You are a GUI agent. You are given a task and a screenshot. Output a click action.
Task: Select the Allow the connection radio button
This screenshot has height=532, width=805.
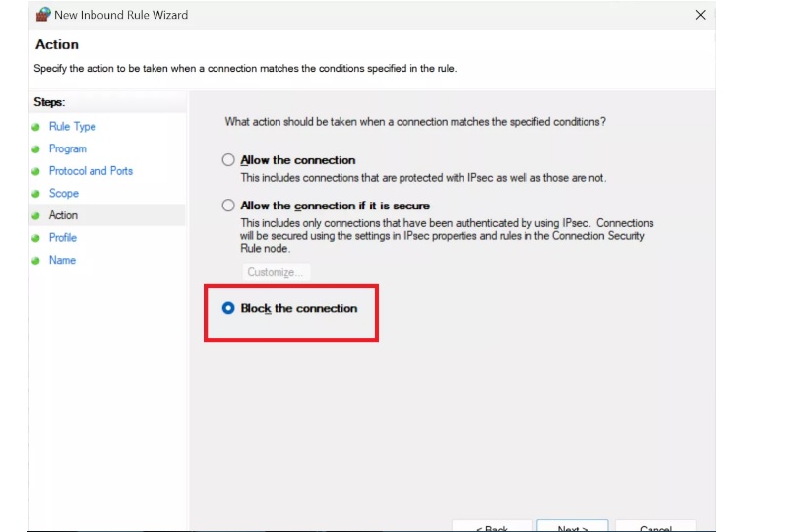point(228,160)
